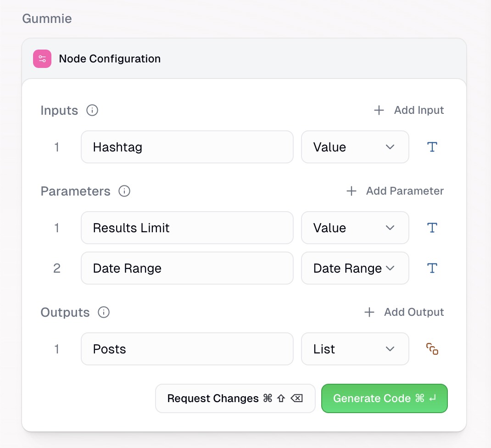Screen dimensions: 491x448
Task: Click the Generate Code button
Action: click(x=384, y=398)
